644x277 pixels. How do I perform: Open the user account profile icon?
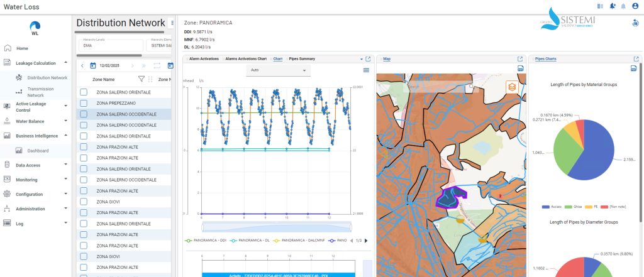pyautogui.click(x=635, y=6)
